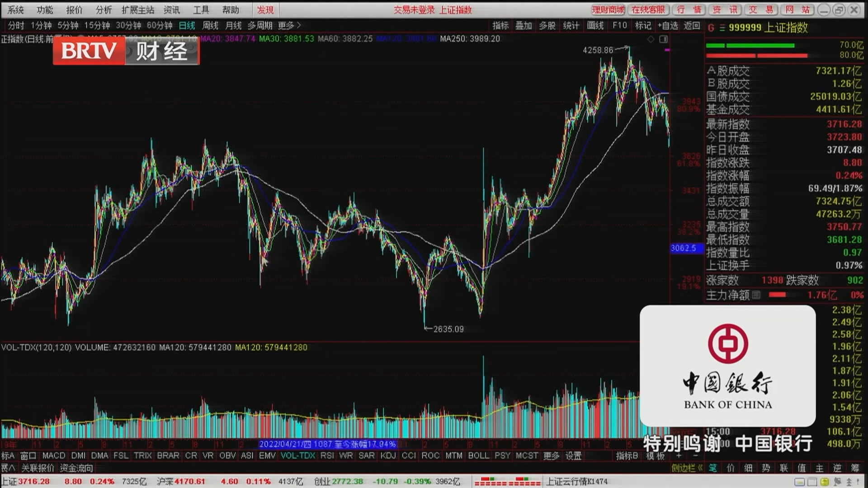868x488 pixels.
Task: Click the split window icon in the status bar
Action: tap(812, 482)
